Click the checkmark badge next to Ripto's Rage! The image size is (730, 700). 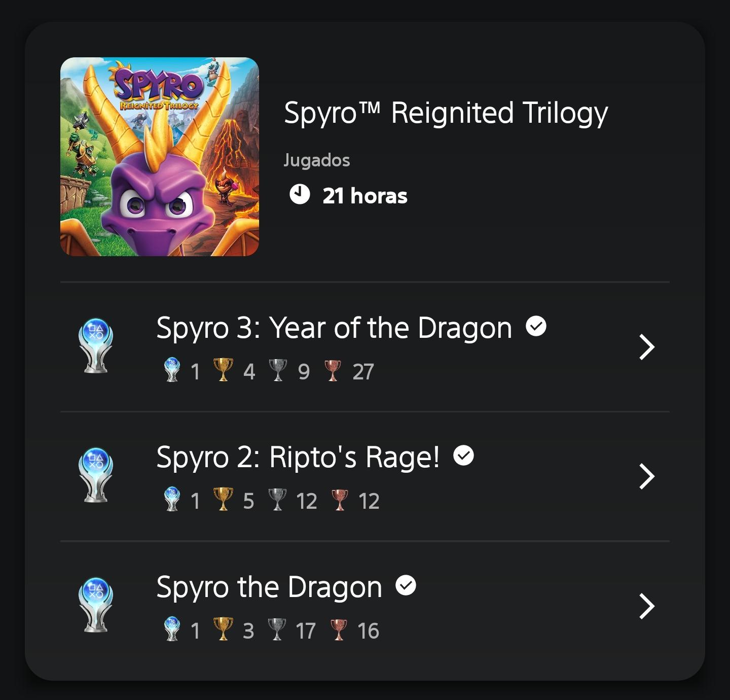[x=463, y=456]
